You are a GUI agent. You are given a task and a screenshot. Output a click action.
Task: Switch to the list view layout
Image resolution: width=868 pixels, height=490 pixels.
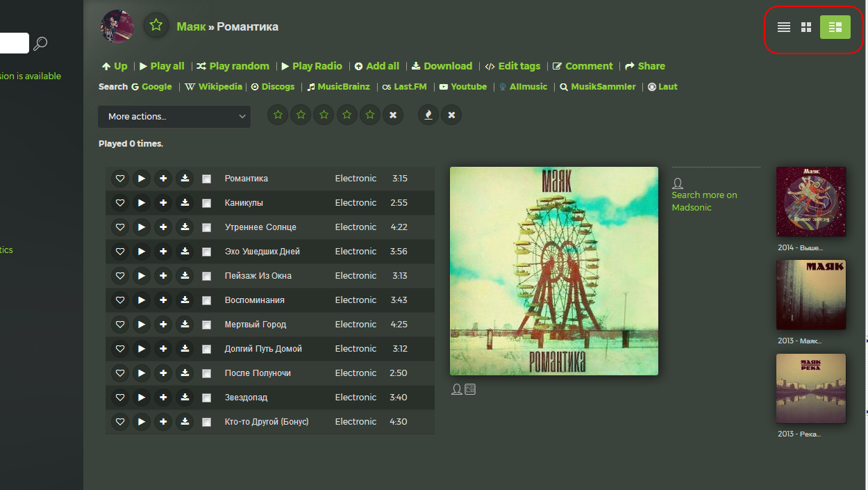coord(784,27)
